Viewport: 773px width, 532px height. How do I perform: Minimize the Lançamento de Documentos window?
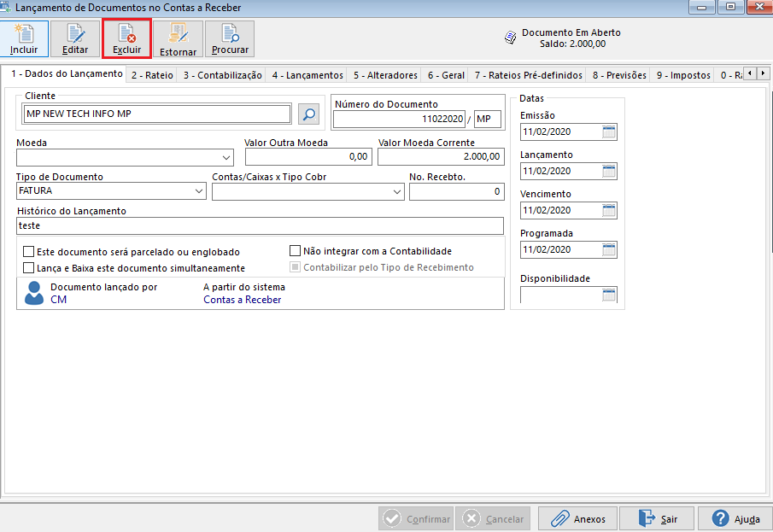point(702,7)
